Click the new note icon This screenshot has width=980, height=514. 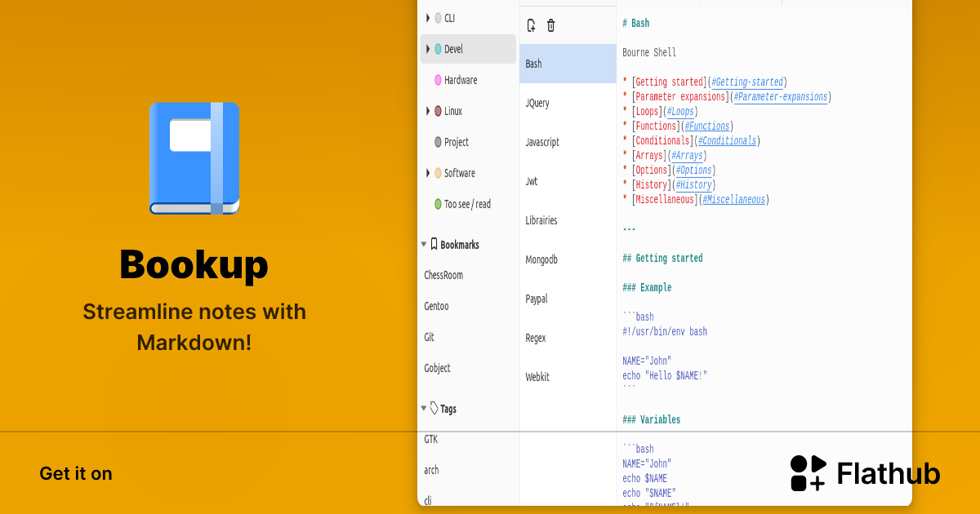[x=532, y=25]
